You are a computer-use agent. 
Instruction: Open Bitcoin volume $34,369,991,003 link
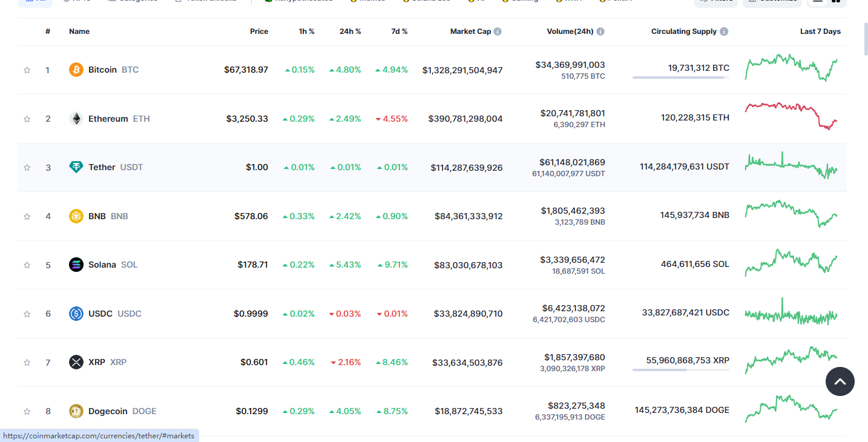pos(570,65)
